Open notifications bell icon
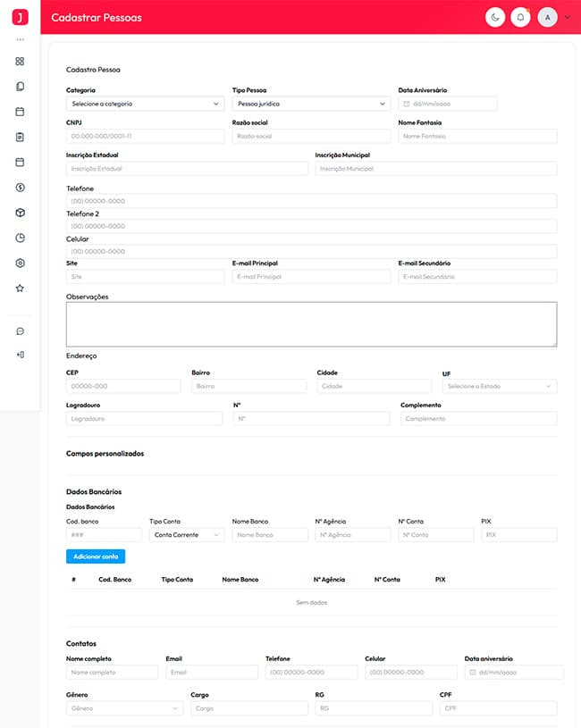The height and width of the screenshot is (728, 581). click(520, 18)
